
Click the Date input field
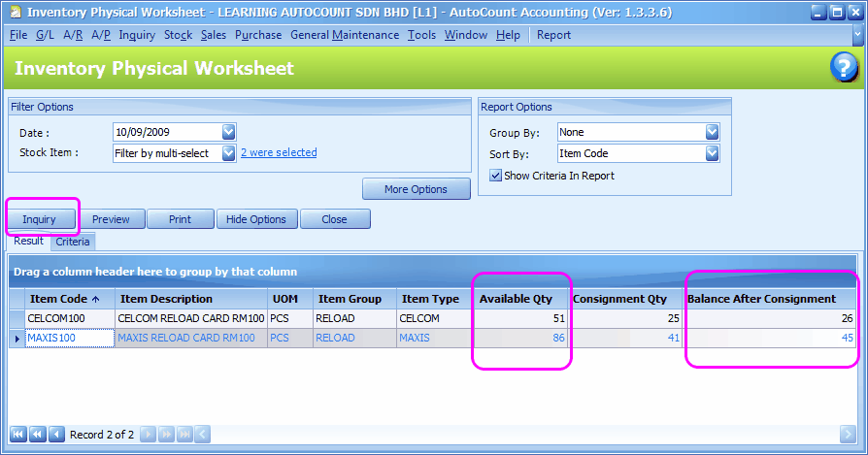(x=168, y=132)
